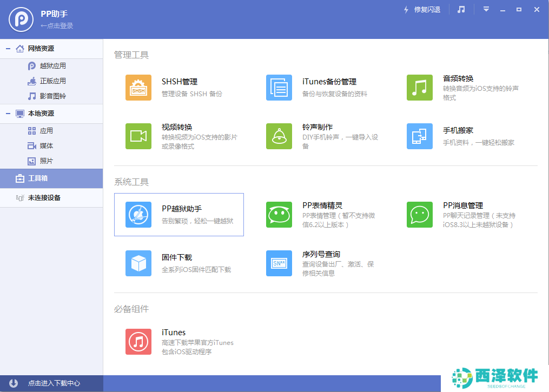Click the download arrow icon at bottom left

click(14, 383)
